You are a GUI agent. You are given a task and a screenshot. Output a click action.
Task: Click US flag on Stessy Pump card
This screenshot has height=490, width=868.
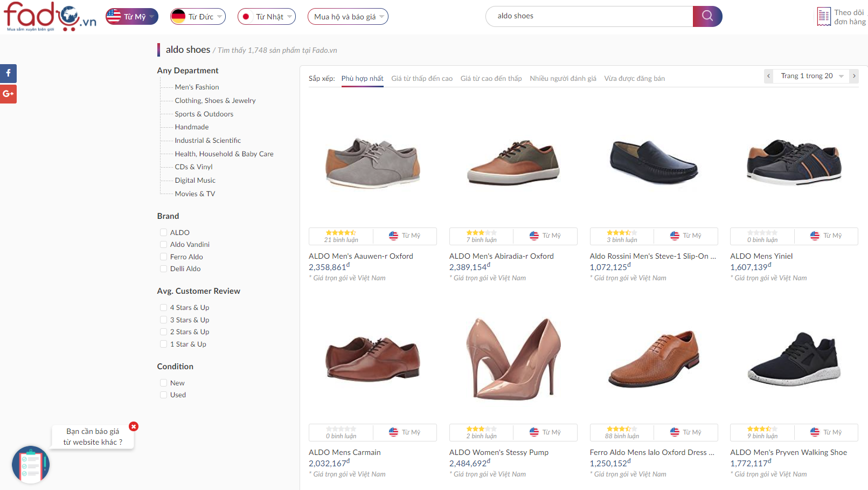[534, 432]
